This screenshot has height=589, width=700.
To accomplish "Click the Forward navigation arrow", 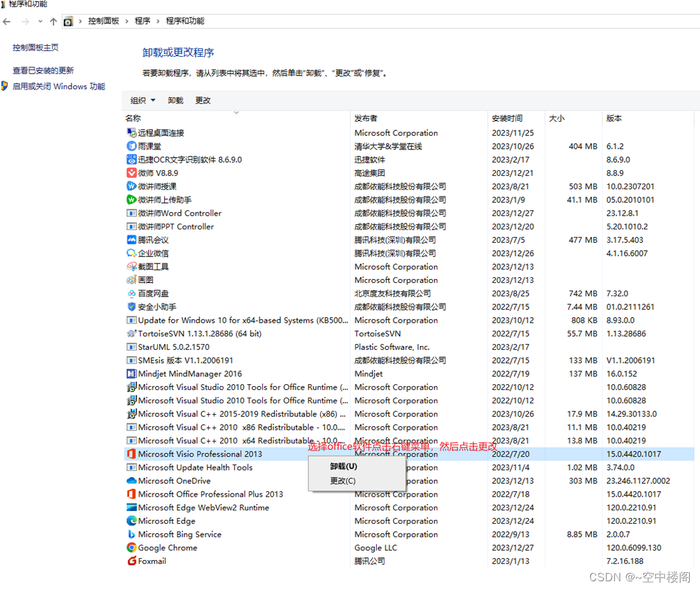I will pos(25,21).
